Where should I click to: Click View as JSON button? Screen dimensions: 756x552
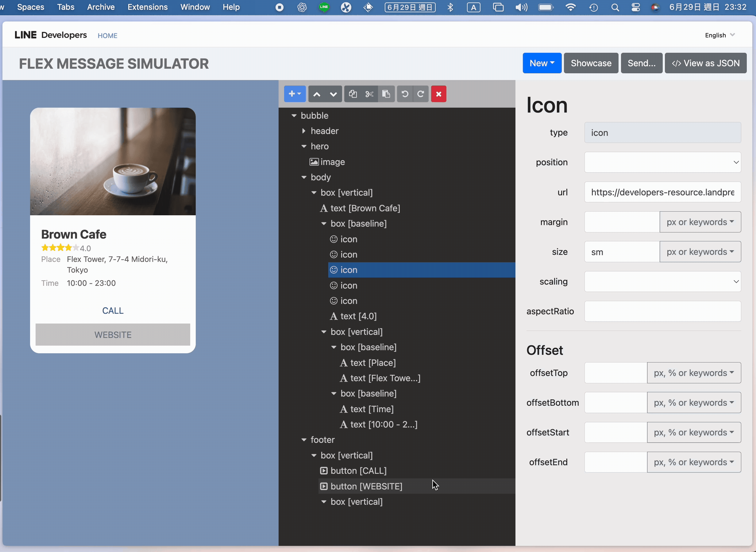pos(706,63)
